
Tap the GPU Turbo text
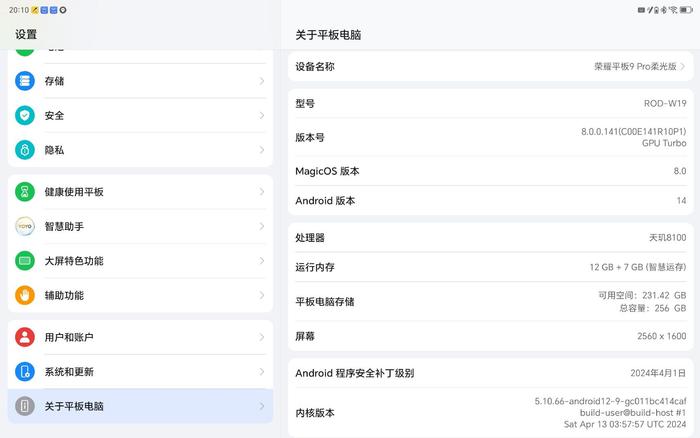(664, 143)
